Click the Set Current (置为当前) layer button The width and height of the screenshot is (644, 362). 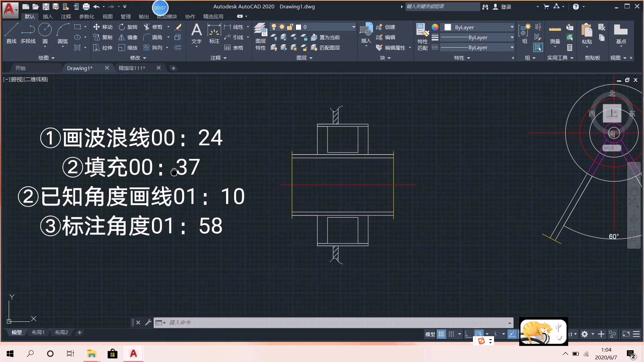(x=325, y=37)
